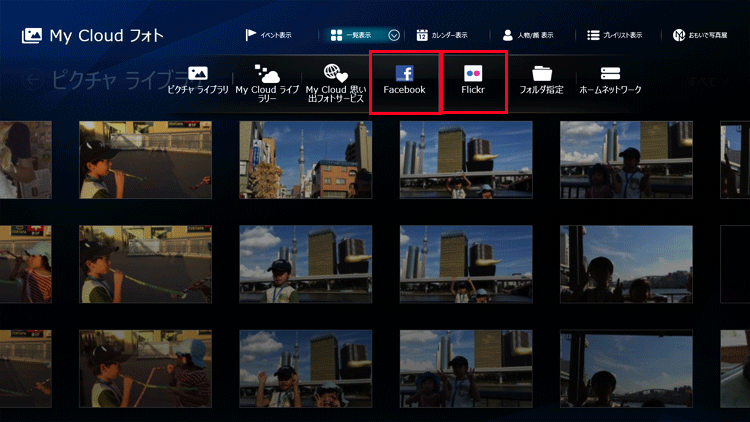Open the dimmed すべて filter dropdown

707,81
